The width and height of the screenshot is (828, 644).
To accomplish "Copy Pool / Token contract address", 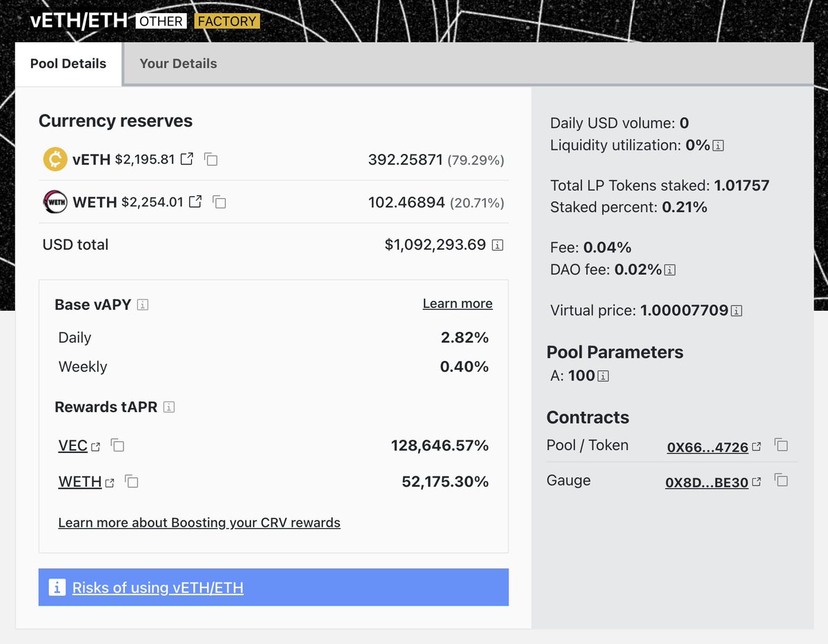I will point(781,445).
